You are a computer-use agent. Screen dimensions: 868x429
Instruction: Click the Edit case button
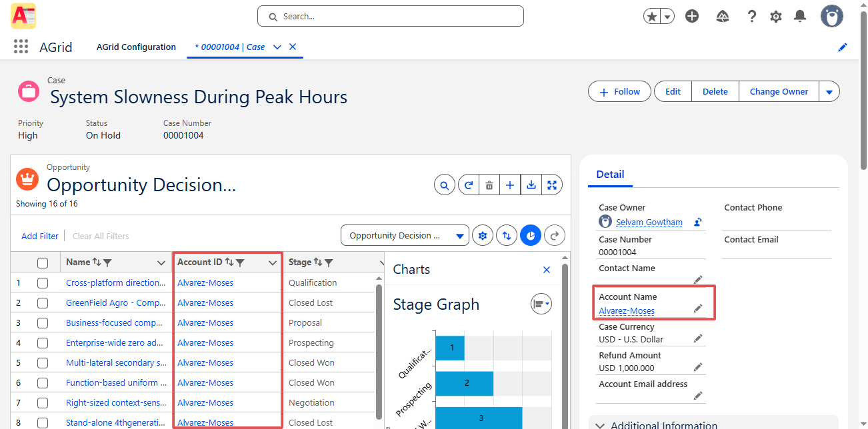pyautogui.click(x=673, y=92)
